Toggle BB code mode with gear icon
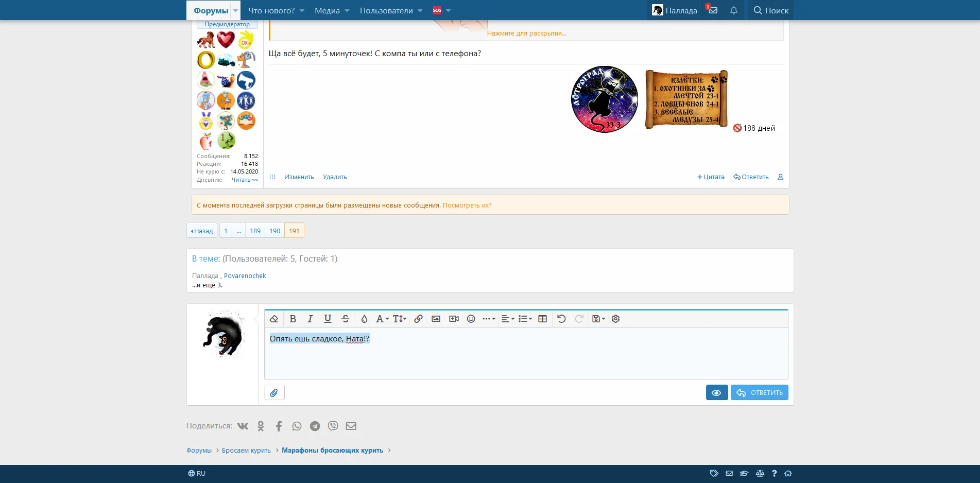 (615, 319)
